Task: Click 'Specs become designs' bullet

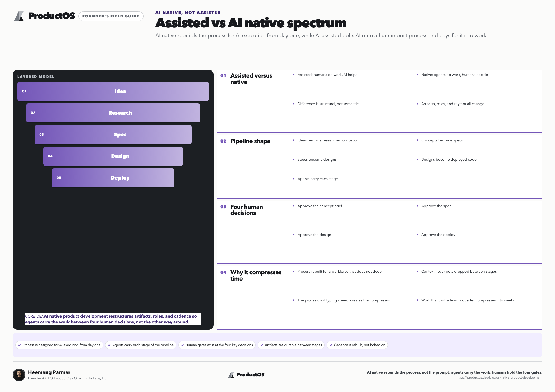Action: (x=317, y=160)
